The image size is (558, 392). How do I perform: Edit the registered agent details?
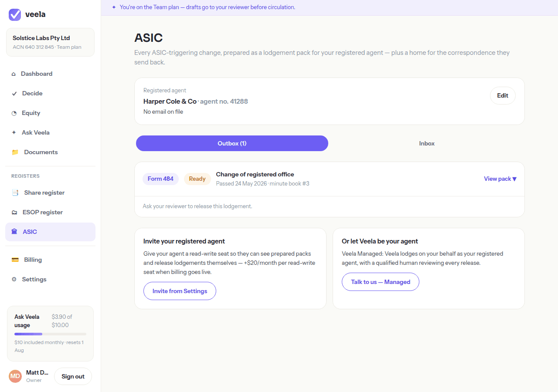(503, 96)
